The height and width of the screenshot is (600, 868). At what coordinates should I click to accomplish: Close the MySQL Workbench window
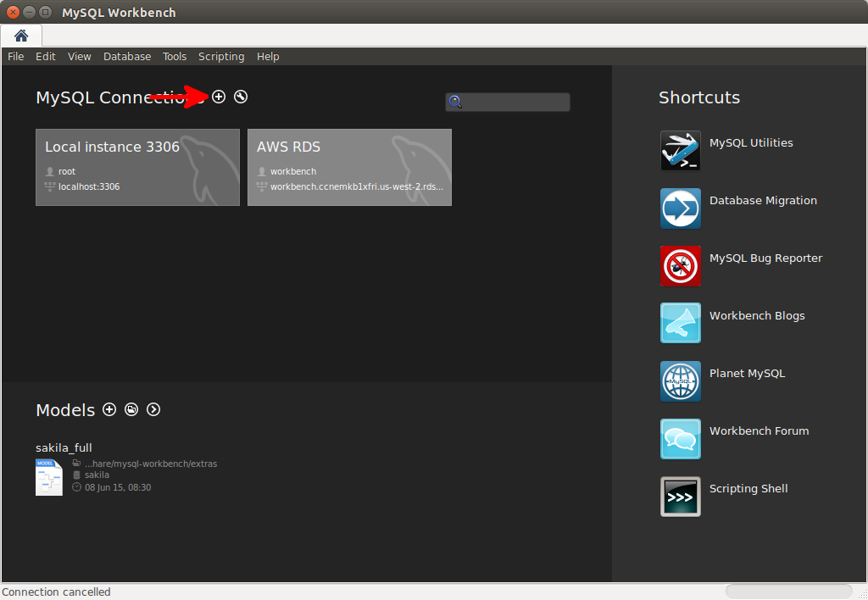click(x=13, y=12)
